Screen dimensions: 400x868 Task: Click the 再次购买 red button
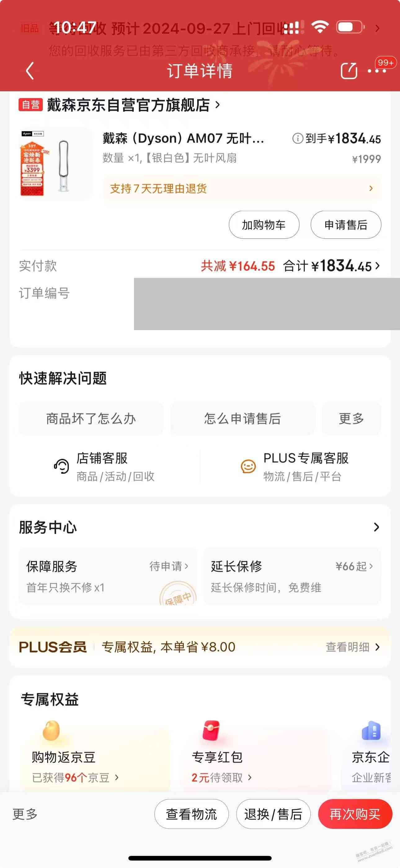[x=355, y=814]
